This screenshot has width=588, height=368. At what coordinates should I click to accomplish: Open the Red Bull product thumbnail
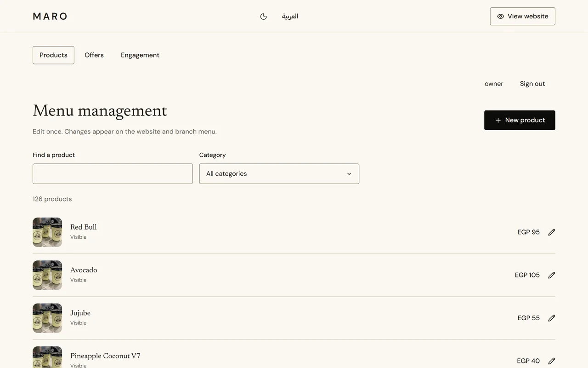[x=47, y=232]
